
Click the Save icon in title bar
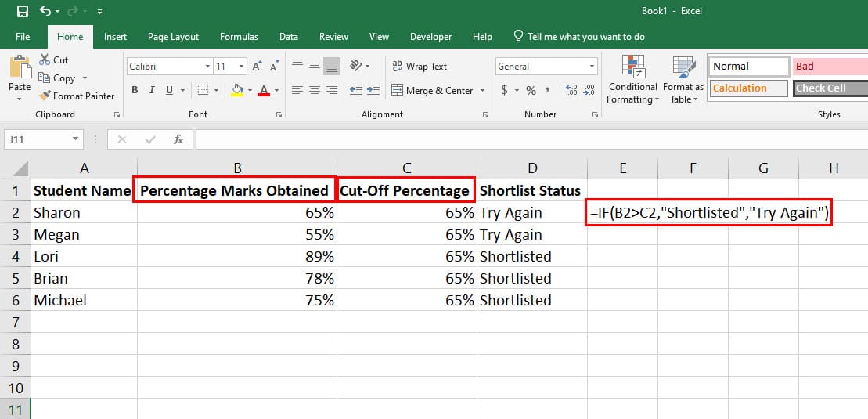tap(22, 11)
